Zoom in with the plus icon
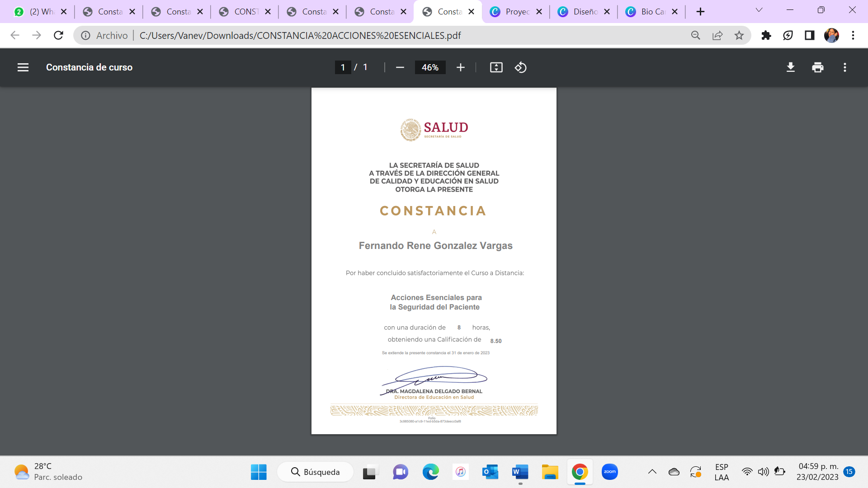The height and width of the screenshot is (488, 868). 460,67
